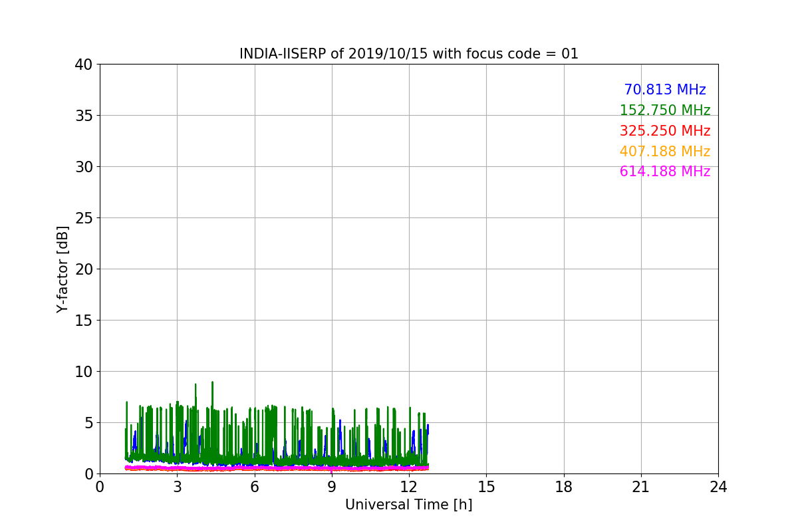Select the 152.750 MHz legend label
798x532 pixels.
pos(665,110)
